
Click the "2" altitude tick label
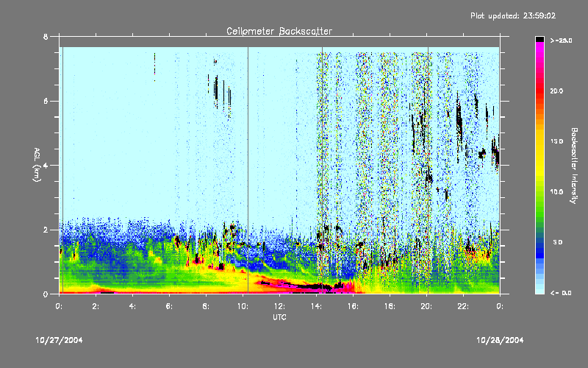[46, 230]
